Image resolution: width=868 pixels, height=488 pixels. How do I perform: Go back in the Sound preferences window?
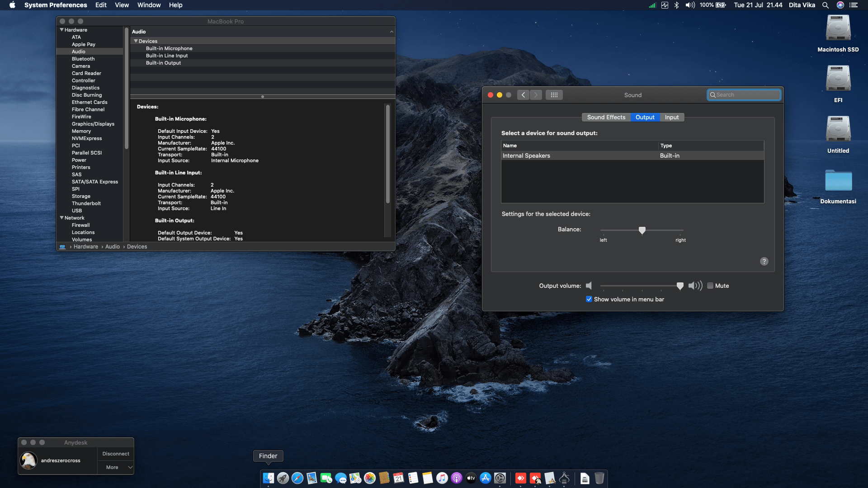pos(524,95)
